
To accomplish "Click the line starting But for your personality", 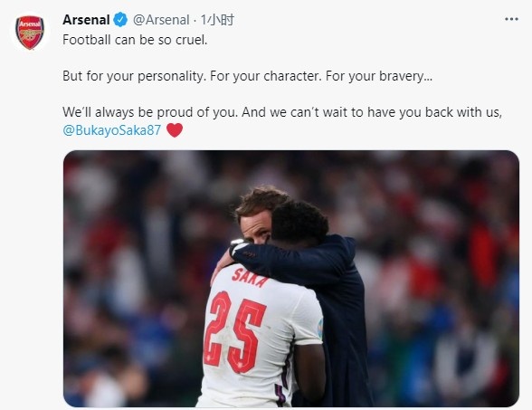I will (248, 76).
